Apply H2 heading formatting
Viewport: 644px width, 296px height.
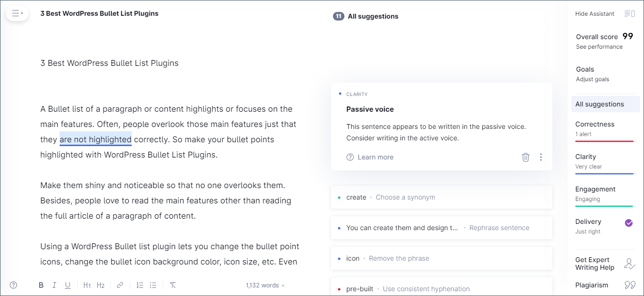[x=101, y=285]
